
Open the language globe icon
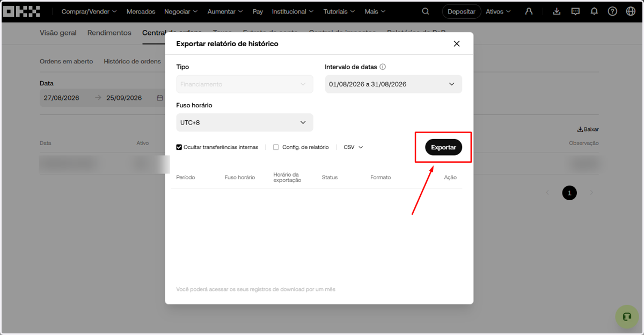(631, 11)
